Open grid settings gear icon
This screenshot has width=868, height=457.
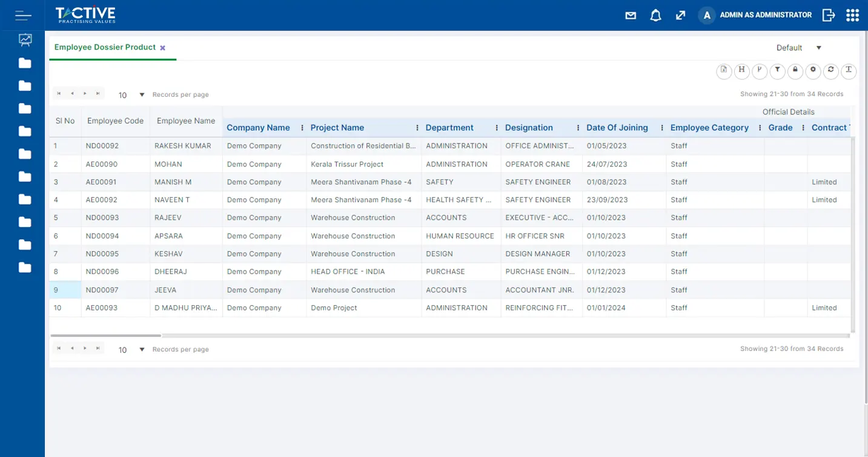(x=813, y=71)
